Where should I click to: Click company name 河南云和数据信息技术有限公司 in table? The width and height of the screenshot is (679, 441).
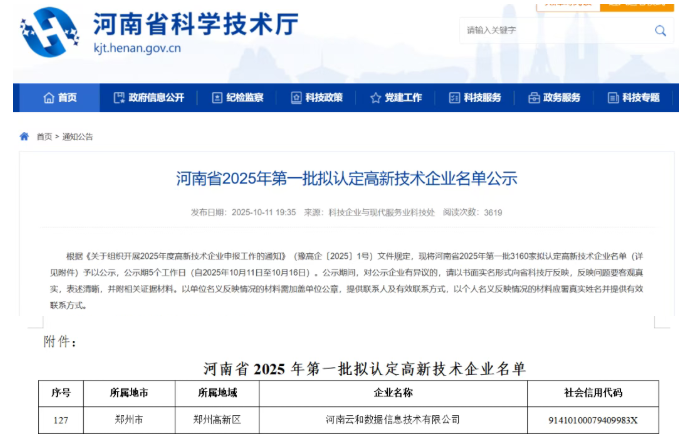click(x=393, y=419)
